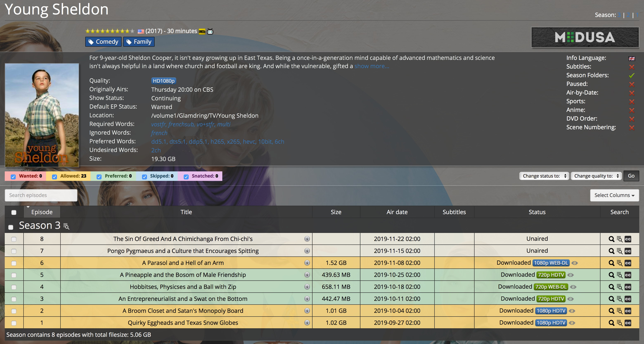Search subtitles for episode 2

coord(628,311)
